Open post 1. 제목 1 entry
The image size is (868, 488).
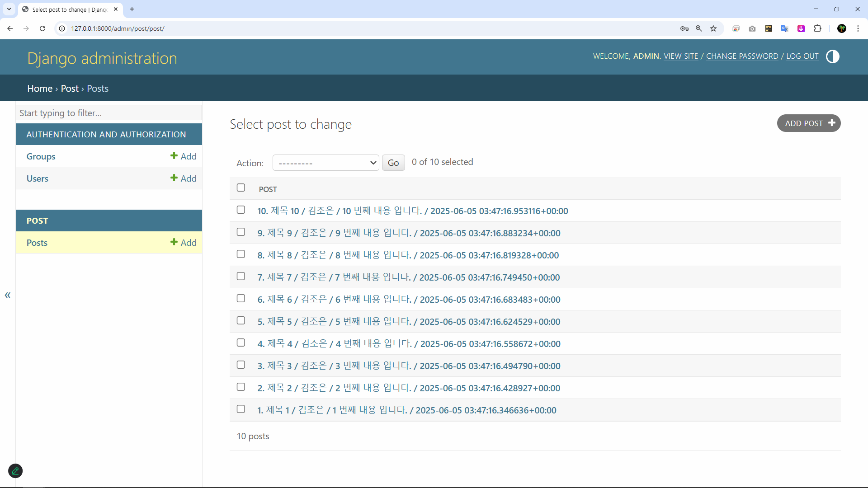tap(407, 410)
